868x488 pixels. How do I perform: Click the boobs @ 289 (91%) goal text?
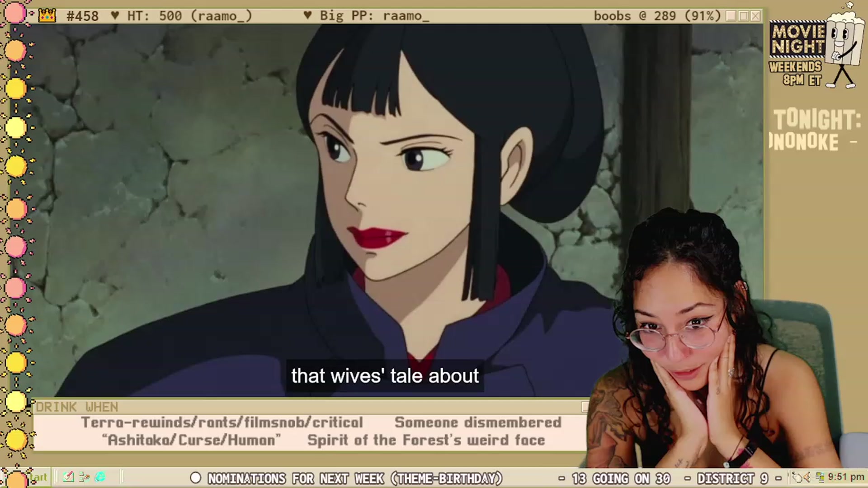click(x=657, y=16)
